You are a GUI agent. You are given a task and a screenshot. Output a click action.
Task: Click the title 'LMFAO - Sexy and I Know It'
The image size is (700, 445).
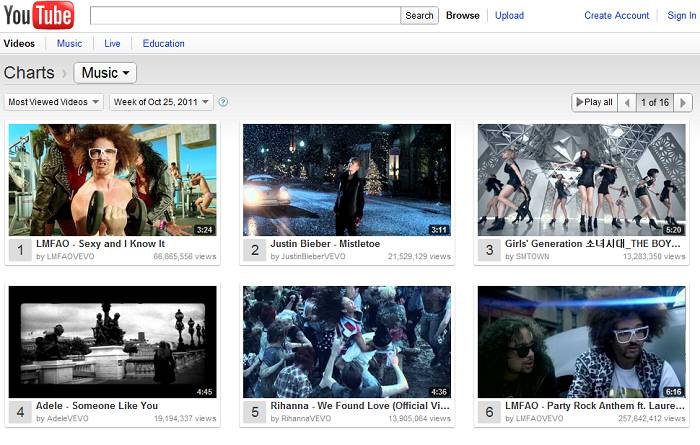point(100,244)
